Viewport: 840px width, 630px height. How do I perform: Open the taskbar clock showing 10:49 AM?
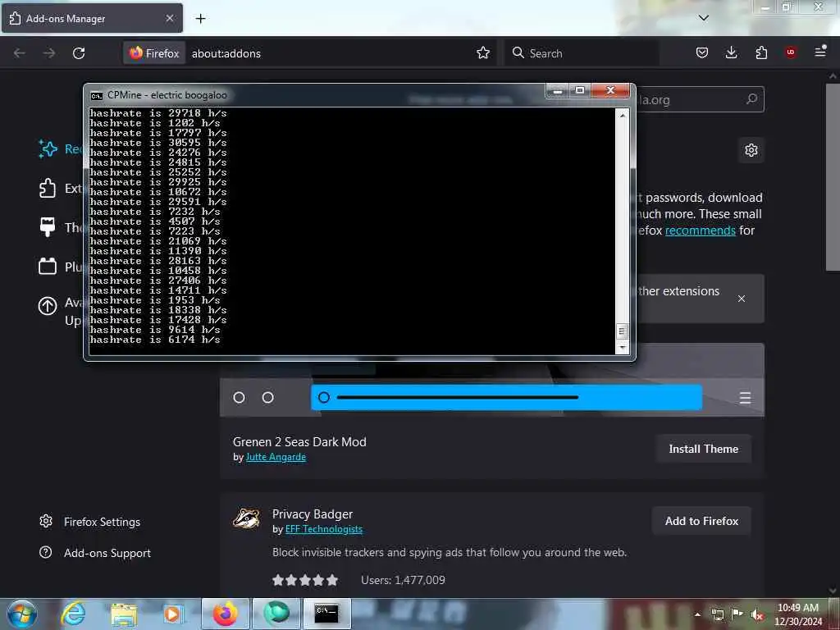(x=797, y=614)
